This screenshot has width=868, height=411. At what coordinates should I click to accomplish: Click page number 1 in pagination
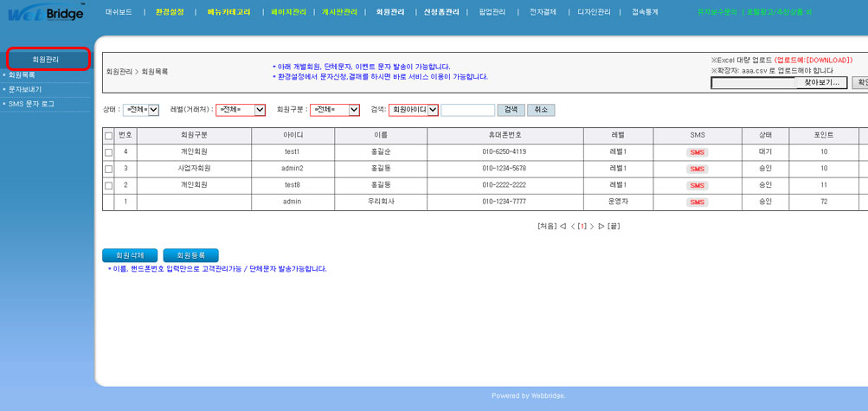(x=582, y=226)
